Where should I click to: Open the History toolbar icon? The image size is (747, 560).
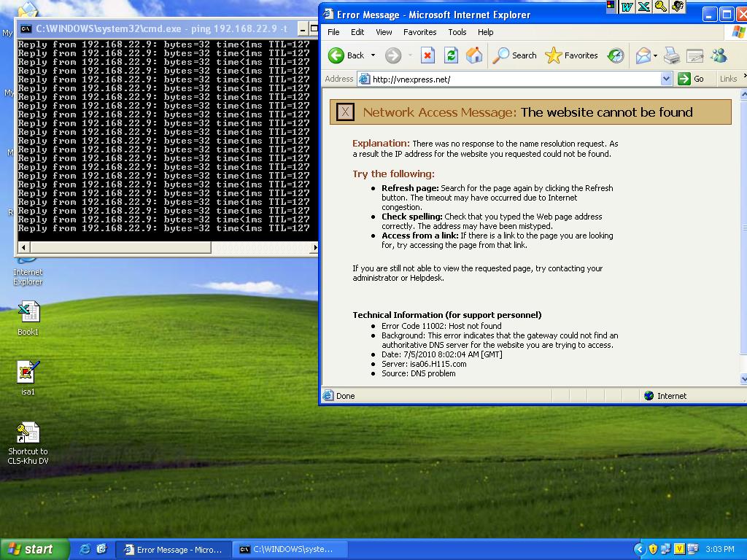[616, 55]
